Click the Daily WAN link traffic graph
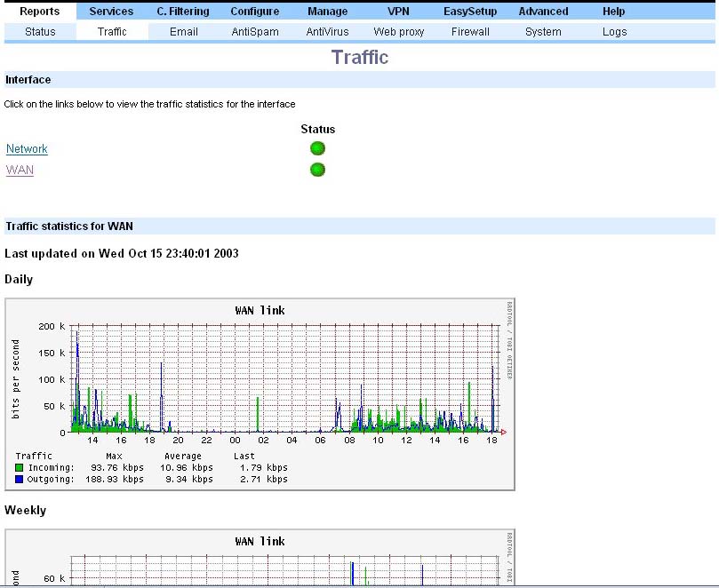Image resolution: width=719 pixels, height=588 pixels. 260,394
